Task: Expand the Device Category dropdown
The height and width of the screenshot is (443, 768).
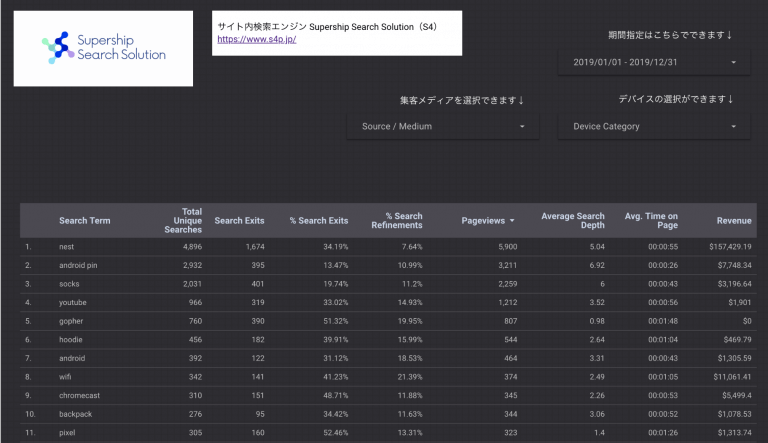Action: 654,126
